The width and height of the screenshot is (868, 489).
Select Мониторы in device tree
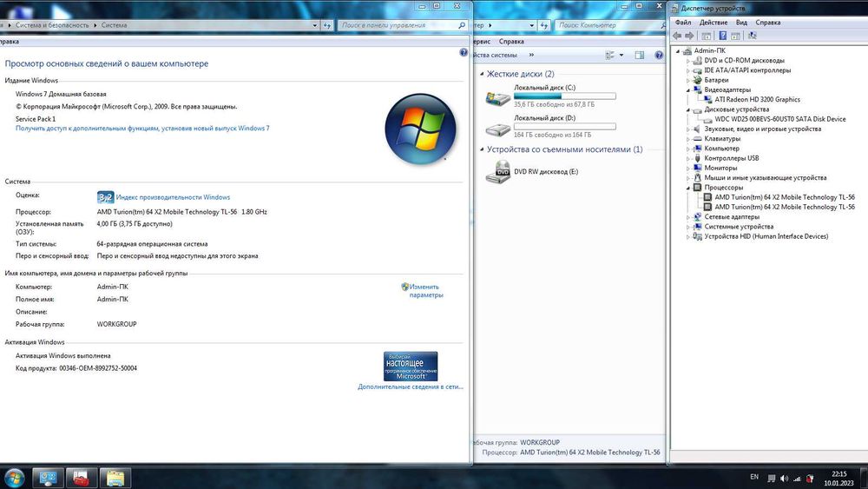pos(720,169)
